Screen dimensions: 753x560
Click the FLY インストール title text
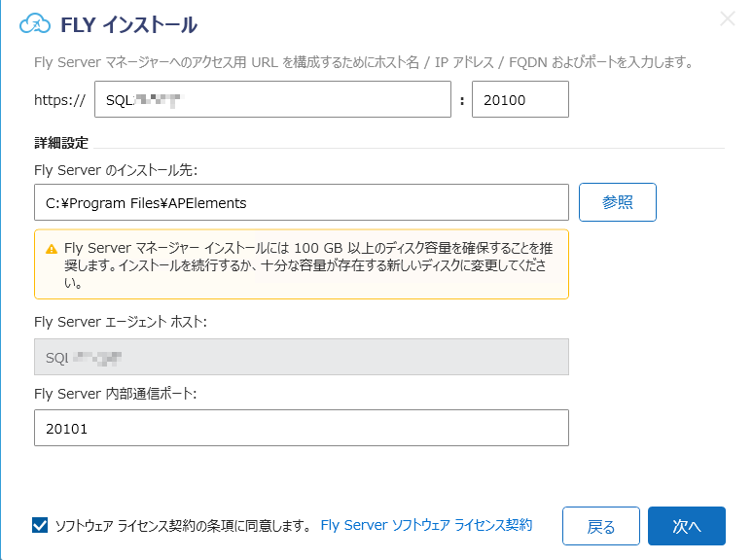point(128,24)
